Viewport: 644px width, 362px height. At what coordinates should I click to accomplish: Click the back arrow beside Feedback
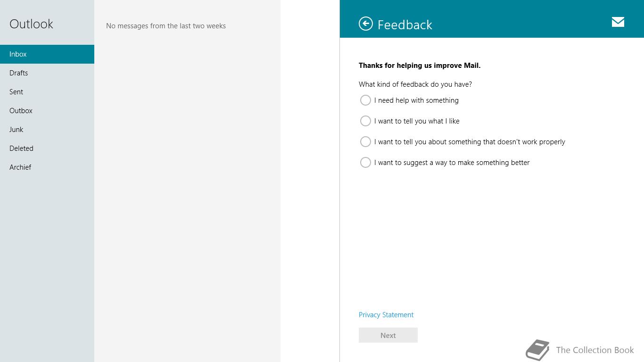pos(366,24)
